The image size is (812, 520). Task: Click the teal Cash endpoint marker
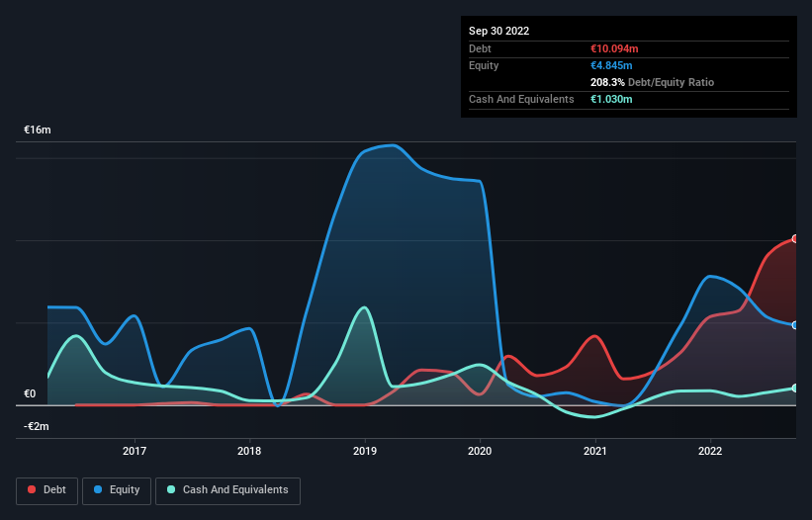[x=795, y=389]
